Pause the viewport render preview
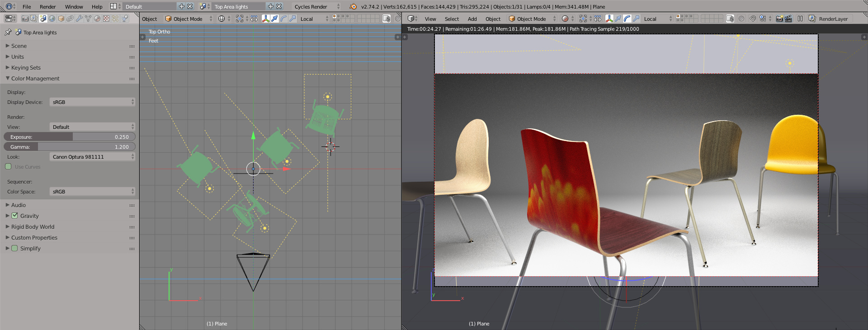Screen dimensions: 868x330 tap(800, 19)
